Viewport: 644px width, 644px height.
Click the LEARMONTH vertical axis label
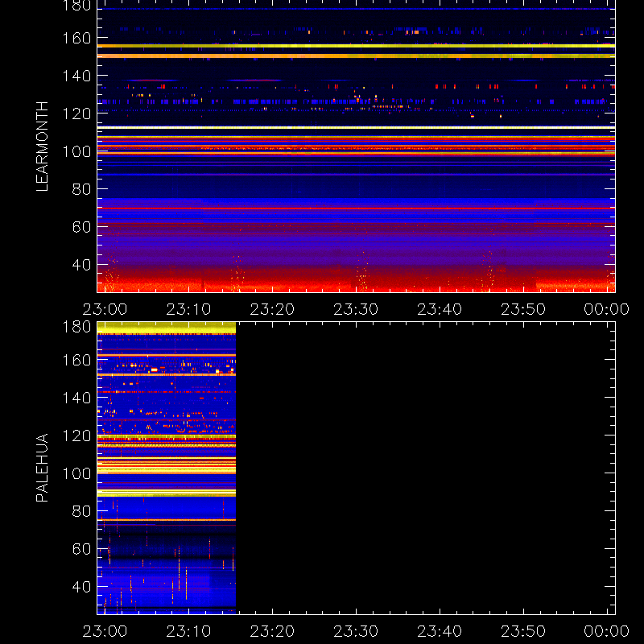(x=42, y=147)
